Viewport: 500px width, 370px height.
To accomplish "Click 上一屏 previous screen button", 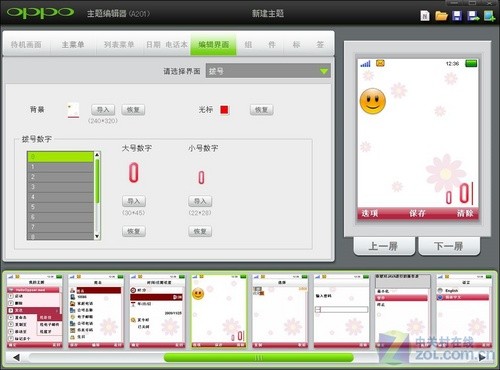I will click(x=383, y=246).
